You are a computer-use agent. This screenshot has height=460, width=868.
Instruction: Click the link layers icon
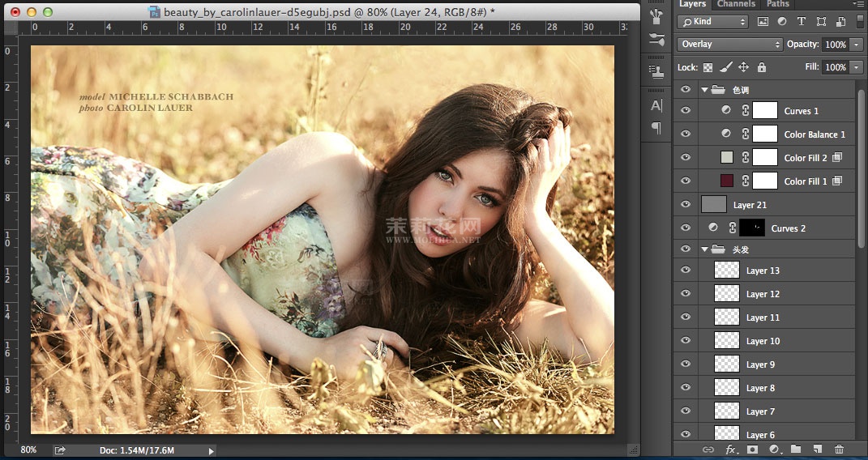[x=708, y=449]
